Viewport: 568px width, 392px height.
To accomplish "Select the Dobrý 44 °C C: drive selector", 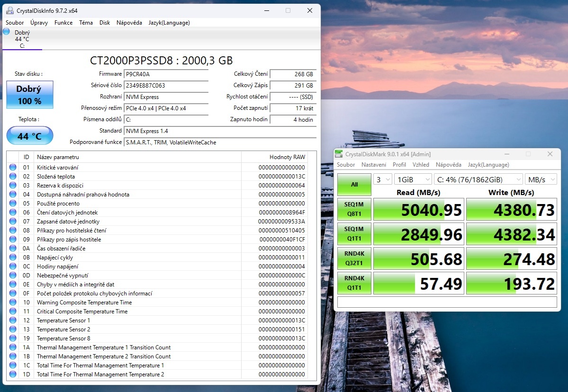I will [x=22, y=37].
